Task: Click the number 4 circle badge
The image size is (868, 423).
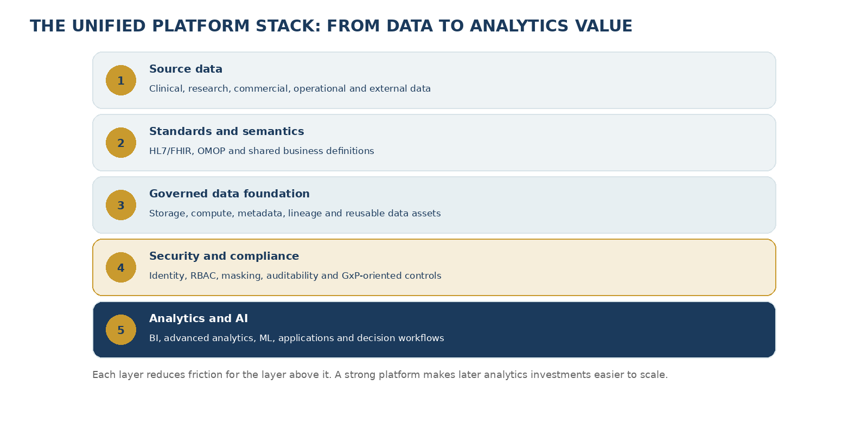Action: click(121, 267)
